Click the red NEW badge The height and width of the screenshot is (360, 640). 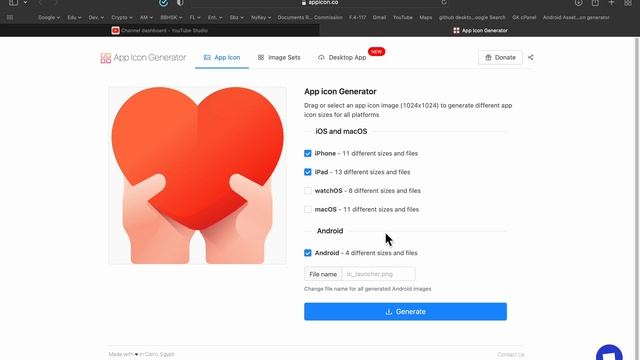point(376,52)
